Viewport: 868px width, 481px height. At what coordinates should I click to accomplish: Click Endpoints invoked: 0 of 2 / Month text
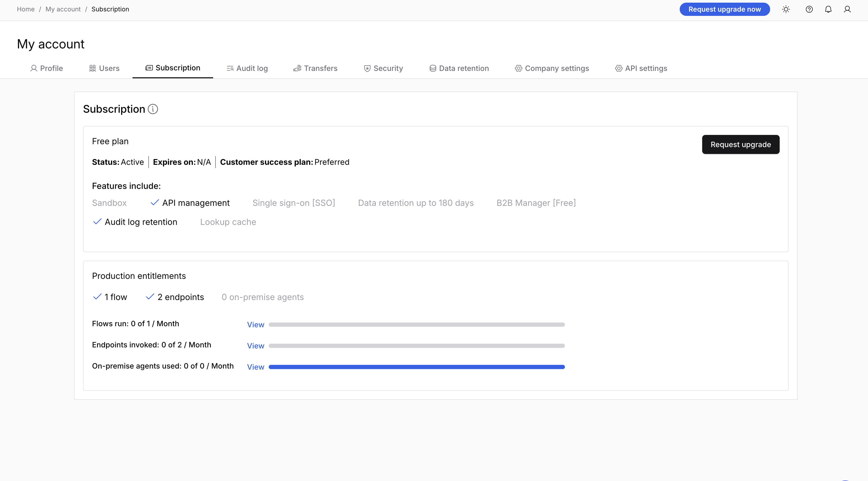152,345
